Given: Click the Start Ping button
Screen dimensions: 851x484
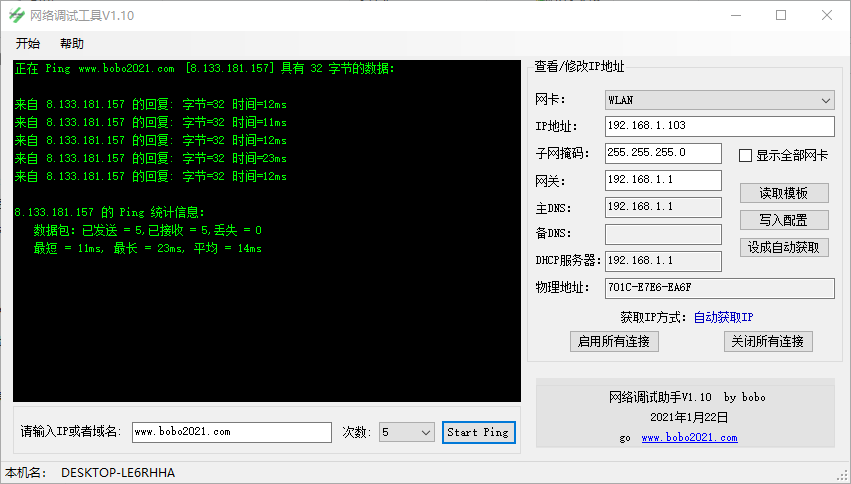Looking at the screenshot, I should pyautogui.click(x=478, y=432).
